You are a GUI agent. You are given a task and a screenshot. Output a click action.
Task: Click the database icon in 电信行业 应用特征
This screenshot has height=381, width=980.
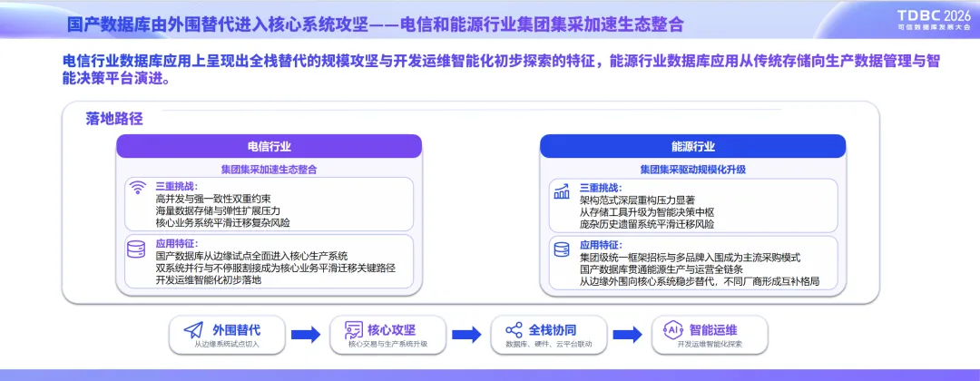pos(135,249)
